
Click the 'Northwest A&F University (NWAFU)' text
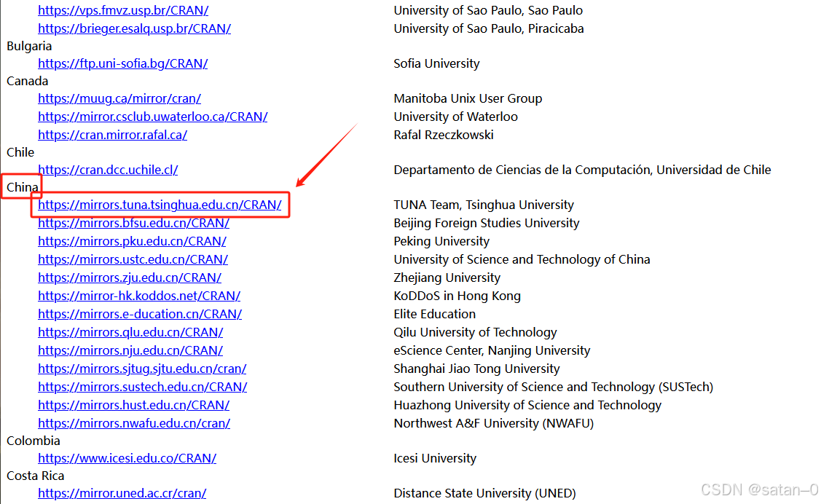tap(494, 423)
